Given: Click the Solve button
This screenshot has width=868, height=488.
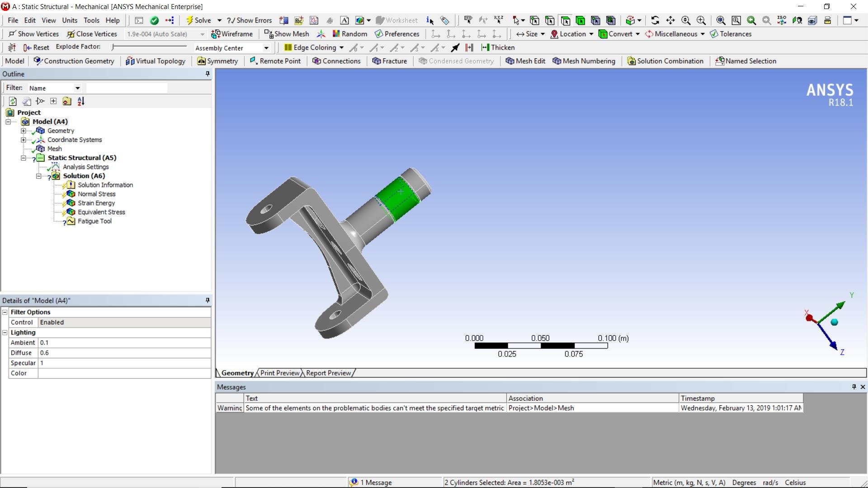Looking at the screenshot, I should click(x=198, y=20).
